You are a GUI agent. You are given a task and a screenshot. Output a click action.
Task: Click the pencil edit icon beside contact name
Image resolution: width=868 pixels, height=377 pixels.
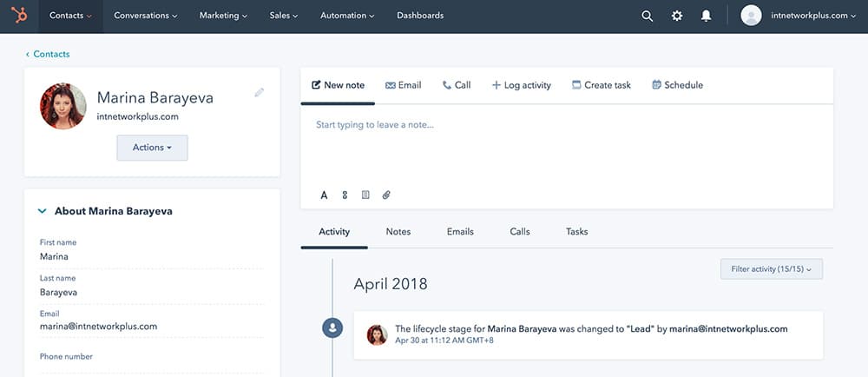pos(259,92)
